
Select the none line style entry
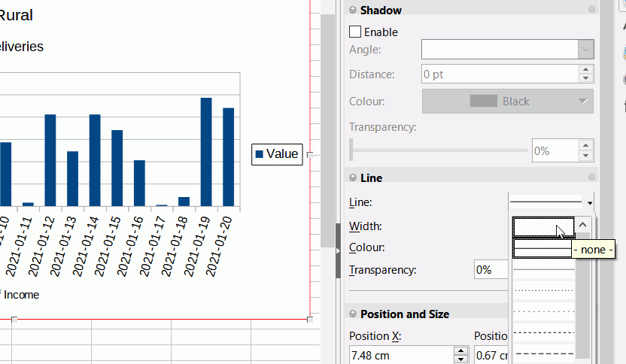(x=543, y=226)
